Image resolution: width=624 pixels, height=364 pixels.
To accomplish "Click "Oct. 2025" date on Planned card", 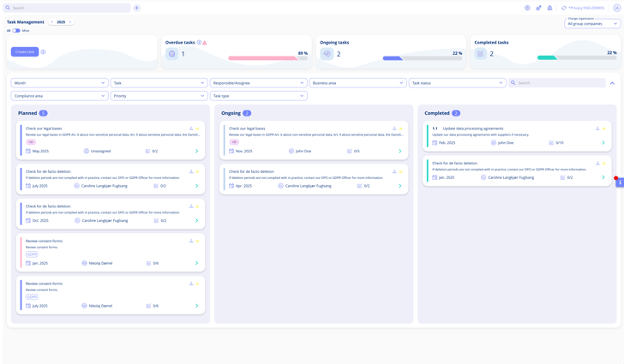I will [40, 220].
